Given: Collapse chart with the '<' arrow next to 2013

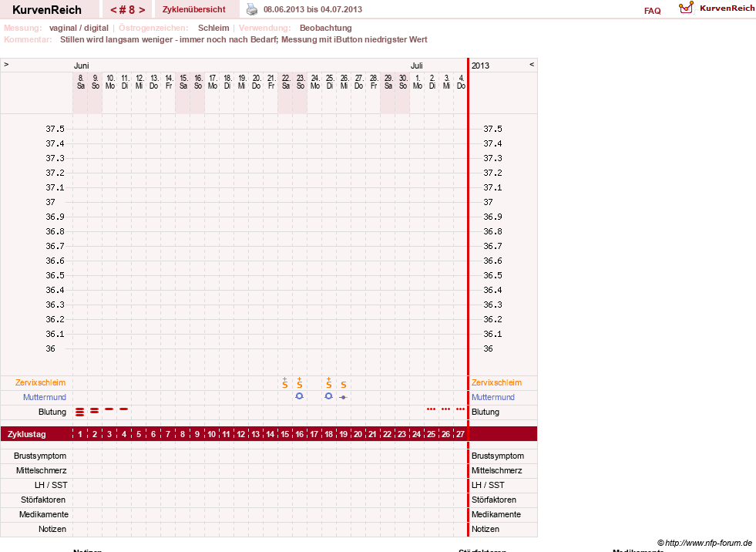Looking at the screenshot, I should [532, 64].
